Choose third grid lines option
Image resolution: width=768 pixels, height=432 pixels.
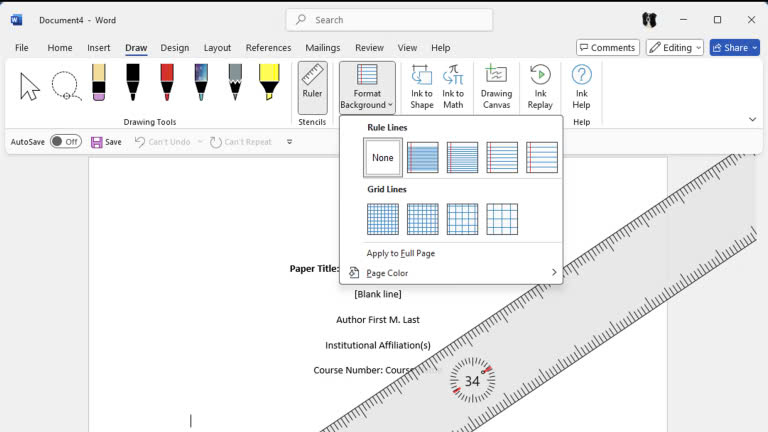point(462,219)
